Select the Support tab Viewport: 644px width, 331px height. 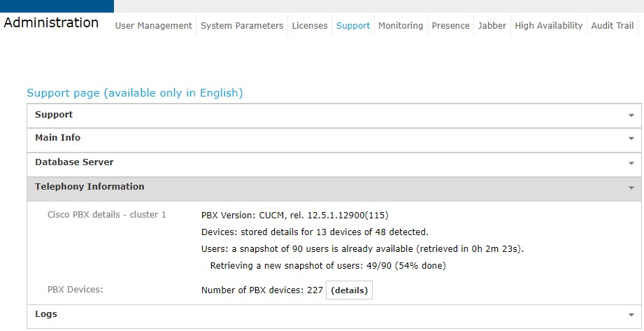click(x=353, y=26)
